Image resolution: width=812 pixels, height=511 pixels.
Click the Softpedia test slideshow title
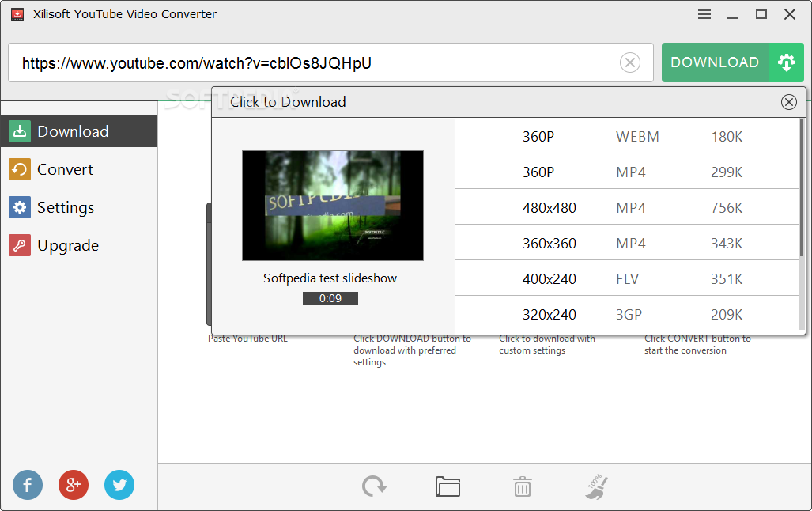(330, 278)
